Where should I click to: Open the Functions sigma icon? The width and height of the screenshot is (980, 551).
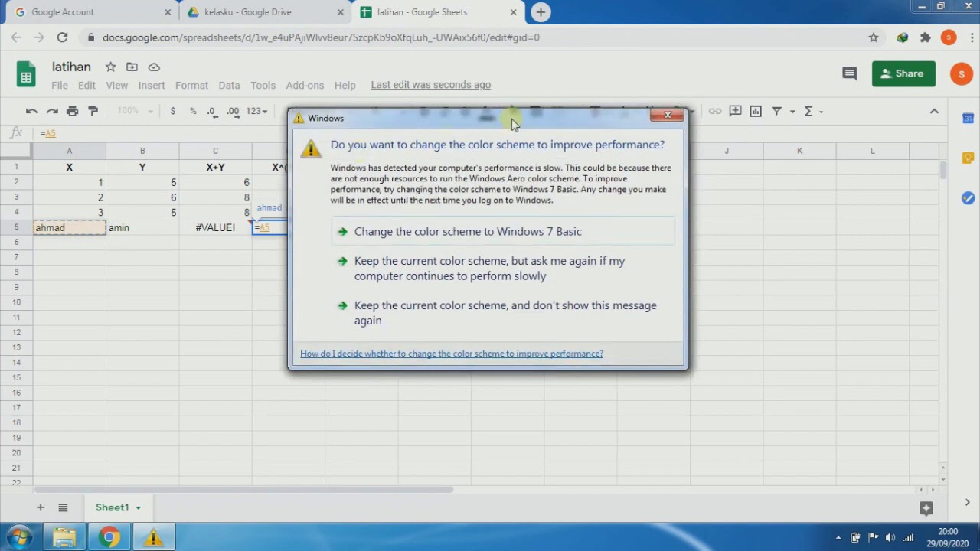click(x=808, y=111)
